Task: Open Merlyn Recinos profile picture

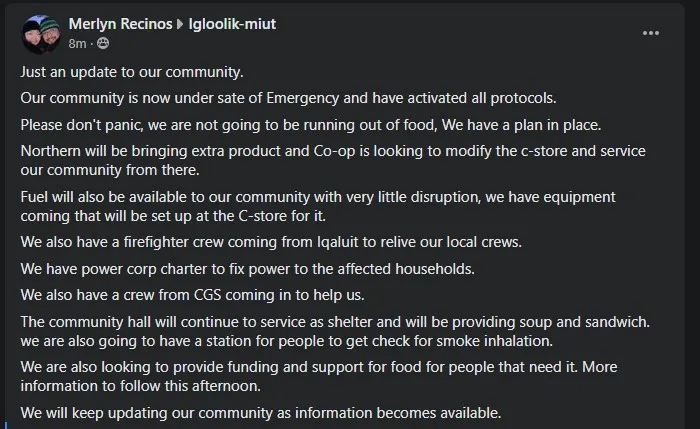Action: point(42,33)
